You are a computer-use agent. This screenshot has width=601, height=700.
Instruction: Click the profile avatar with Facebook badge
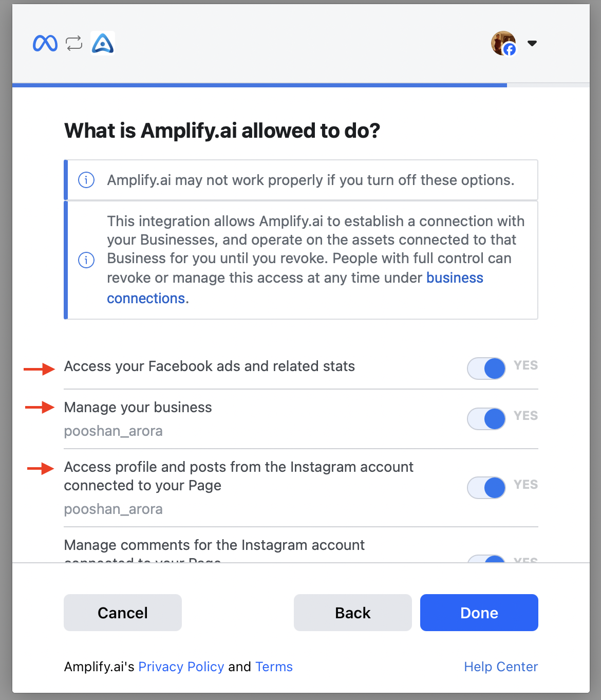click(x=503, y=43)
